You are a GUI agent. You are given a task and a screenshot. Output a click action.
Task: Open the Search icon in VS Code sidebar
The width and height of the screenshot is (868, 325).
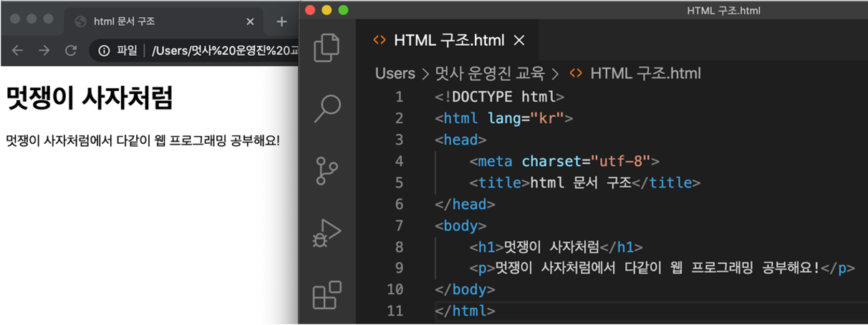[327, 108]
